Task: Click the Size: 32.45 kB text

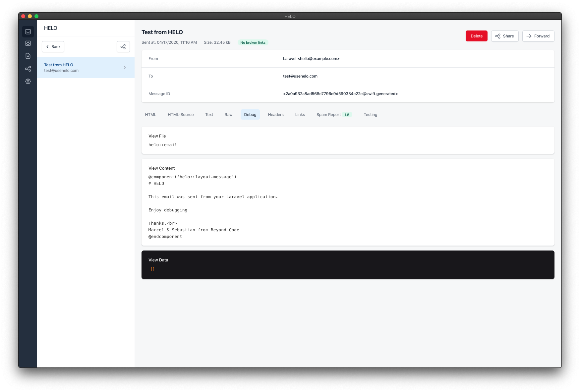Action: click(x=217, y=42)
